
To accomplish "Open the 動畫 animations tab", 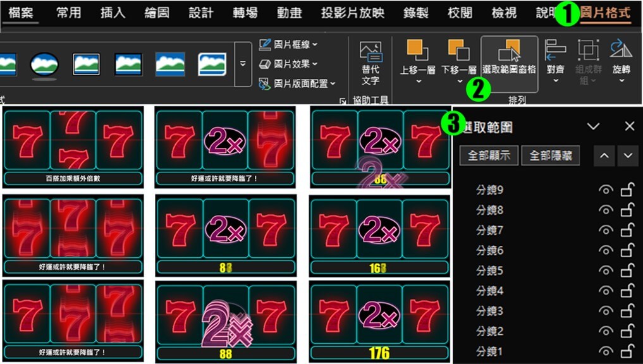I will tap(289, 13).
